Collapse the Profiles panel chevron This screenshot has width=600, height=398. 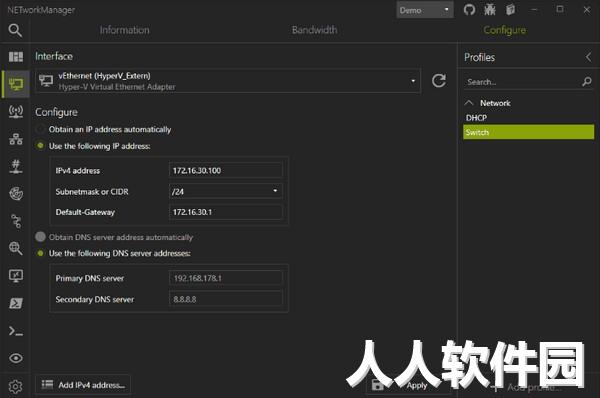589,57
